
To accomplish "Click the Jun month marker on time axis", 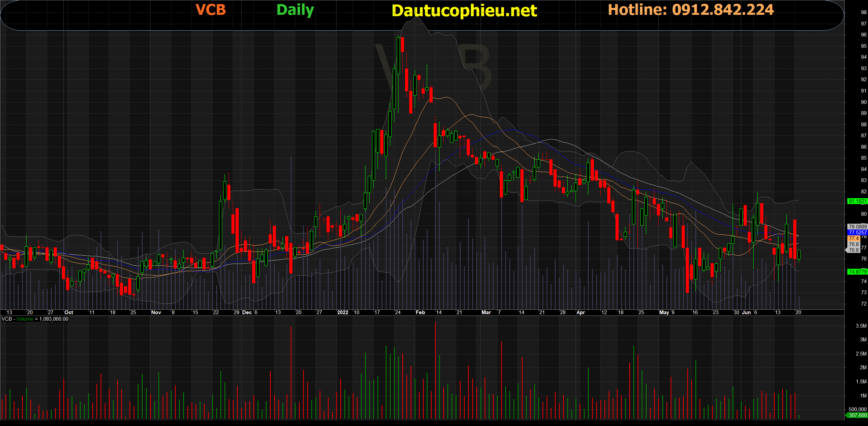I will 746,312.
